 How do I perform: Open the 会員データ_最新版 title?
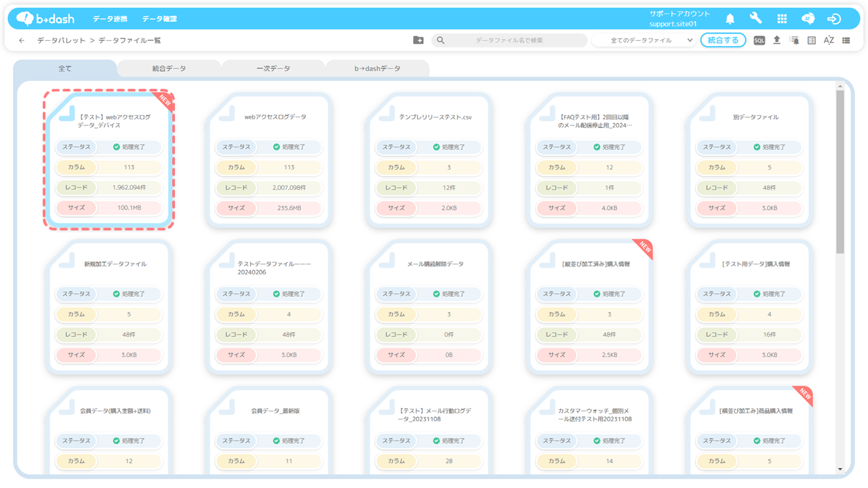click(x=275, y=411)
